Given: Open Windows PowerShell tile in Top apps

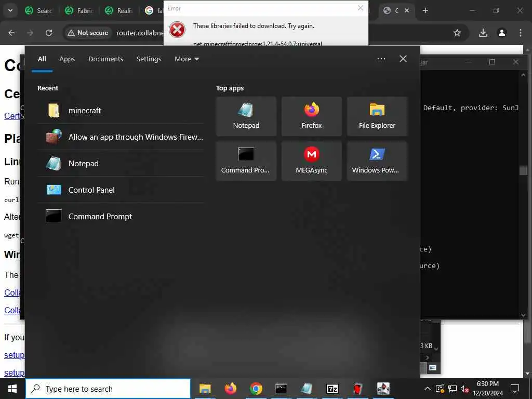Looking at the screenshot, I should click(377, 161).
